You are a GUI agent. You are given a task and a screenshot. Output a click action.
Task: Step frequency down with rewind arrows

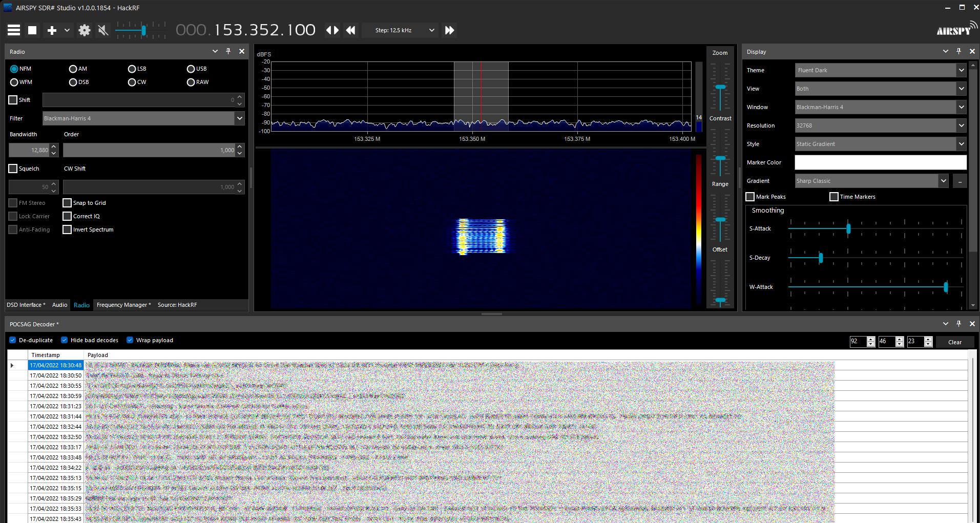[x=351, y=30]
